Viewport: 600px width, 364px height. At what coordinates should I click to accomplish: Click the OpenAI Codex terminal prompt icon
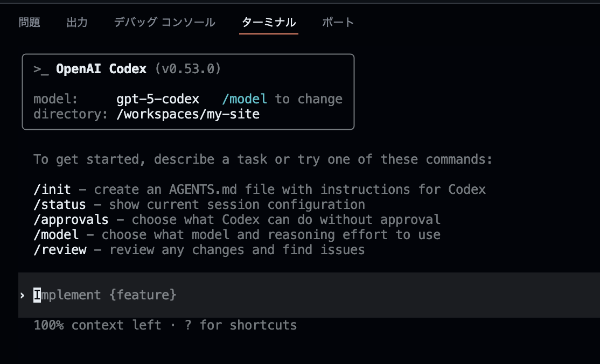(x=41, y=68)
